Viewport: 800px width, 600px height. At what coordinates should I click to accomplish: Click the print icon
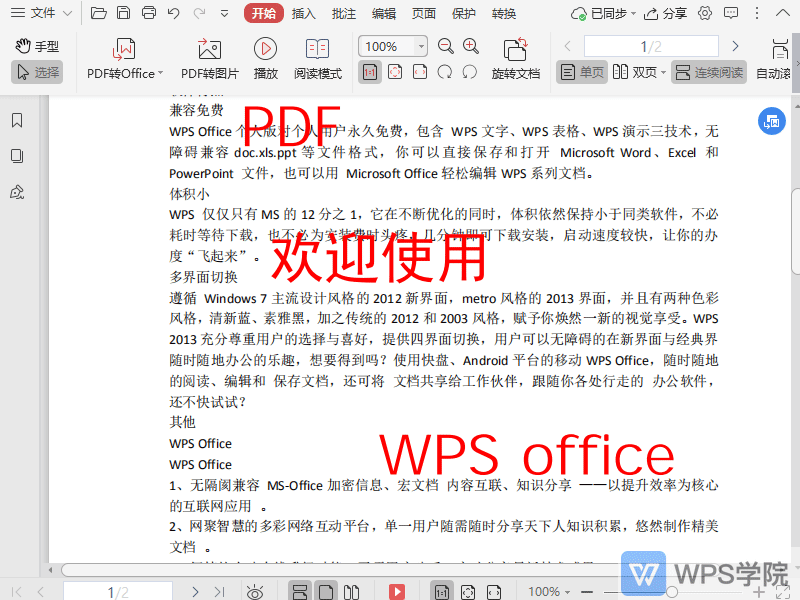coord(148,13)
